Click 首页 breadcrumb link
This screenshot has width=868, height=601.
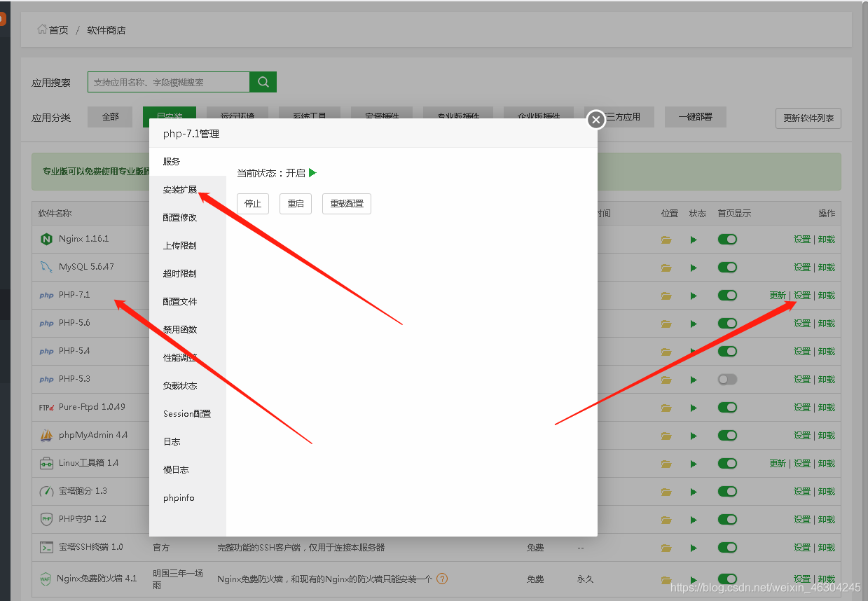pyautogui.click(x=59, y=30)
